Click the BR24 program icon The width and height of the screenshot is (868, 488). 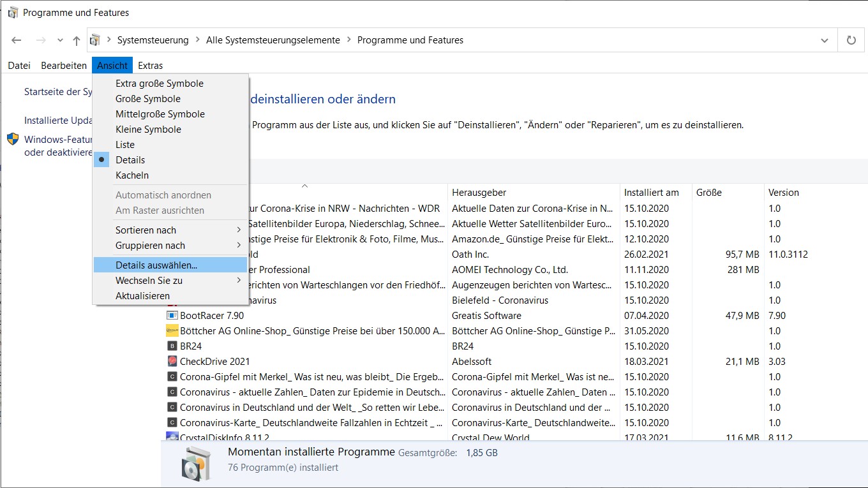[x=172, y=346]
